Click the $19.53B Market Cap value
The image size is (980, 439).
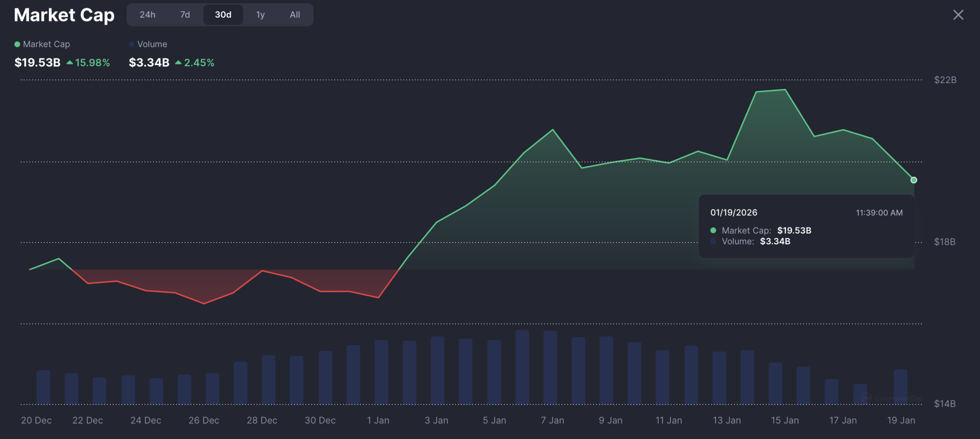[37, 62]
